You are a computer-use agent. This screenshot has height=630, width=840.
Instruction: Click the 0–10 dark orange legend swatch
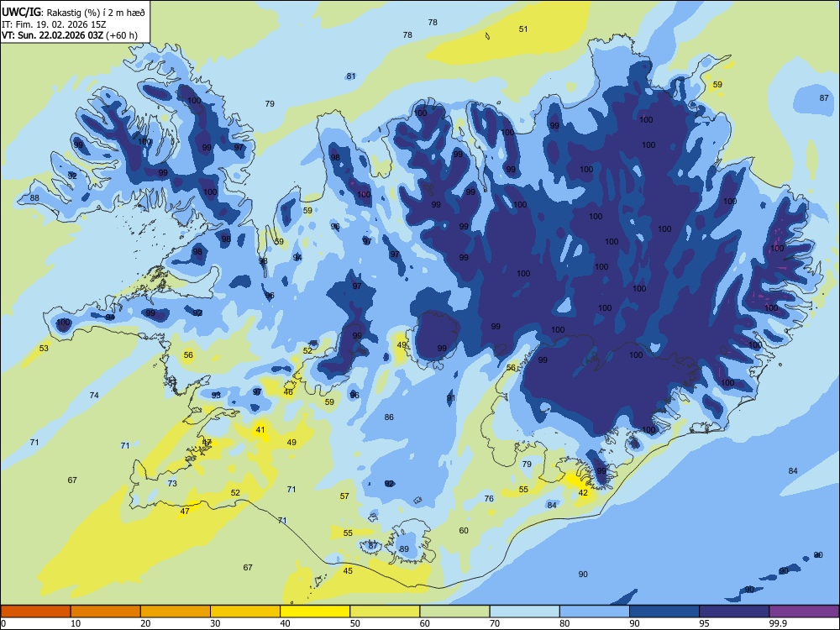[36, 612]
